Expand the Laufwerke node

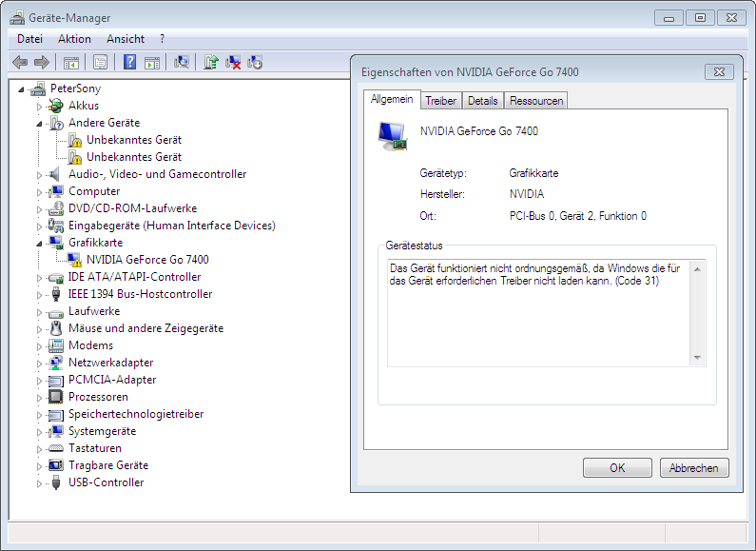tap(40, 312)
